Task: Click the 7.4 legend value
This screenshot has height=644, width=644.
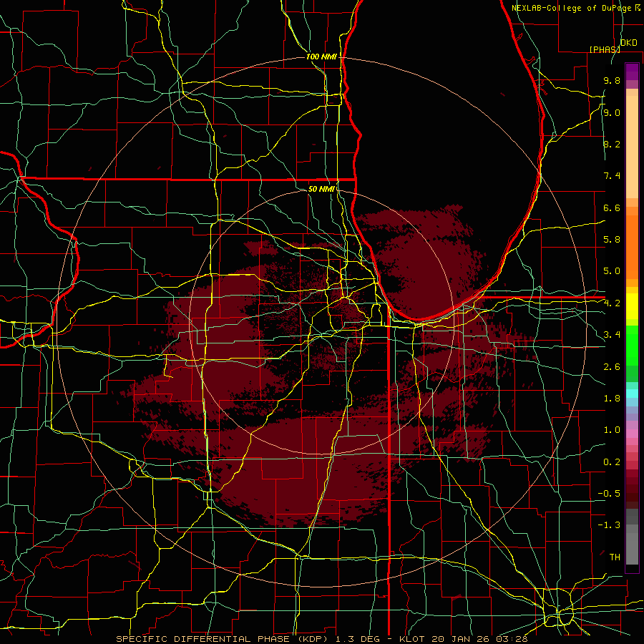Action: pyautogui.click(x=612, y=176)
